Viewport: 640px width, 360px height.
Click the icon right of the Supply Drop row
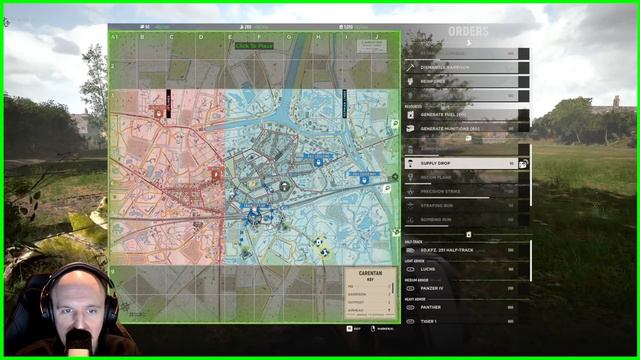[x=523, y=164]
